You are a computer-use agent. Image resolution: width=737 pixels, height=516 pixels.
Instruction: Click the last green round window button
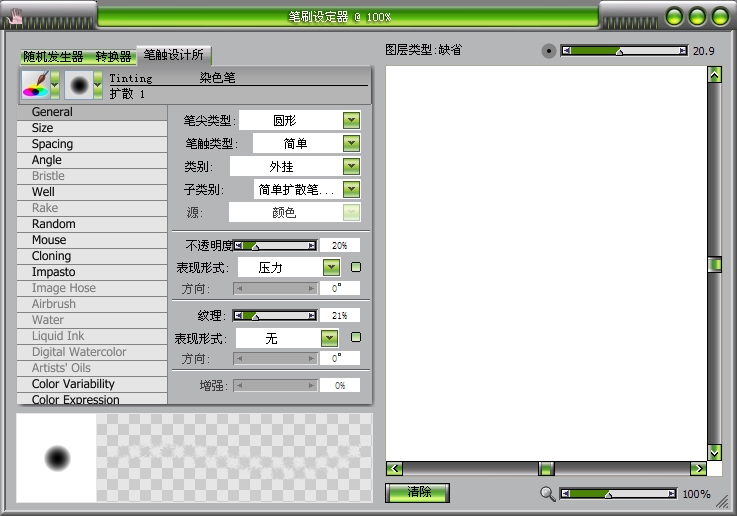(x=721, y=17)
